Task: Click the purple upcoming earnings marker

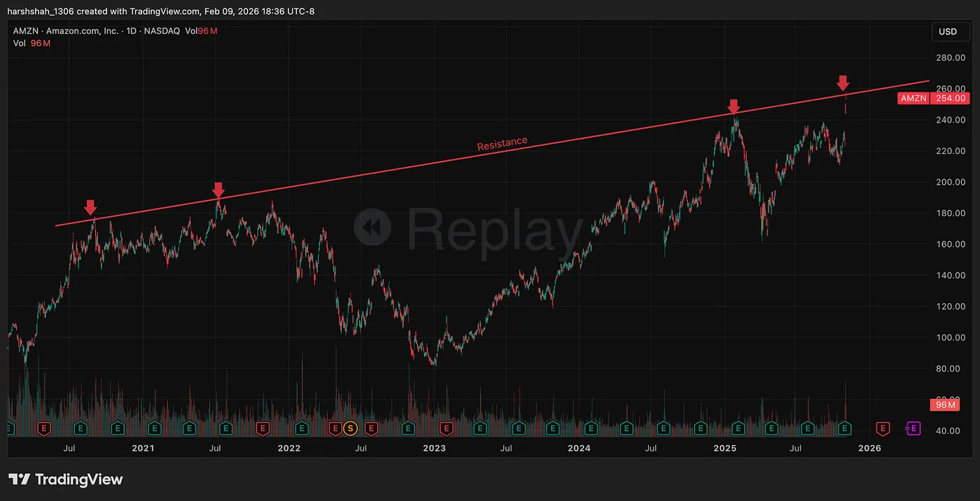Action: [912, 427]
